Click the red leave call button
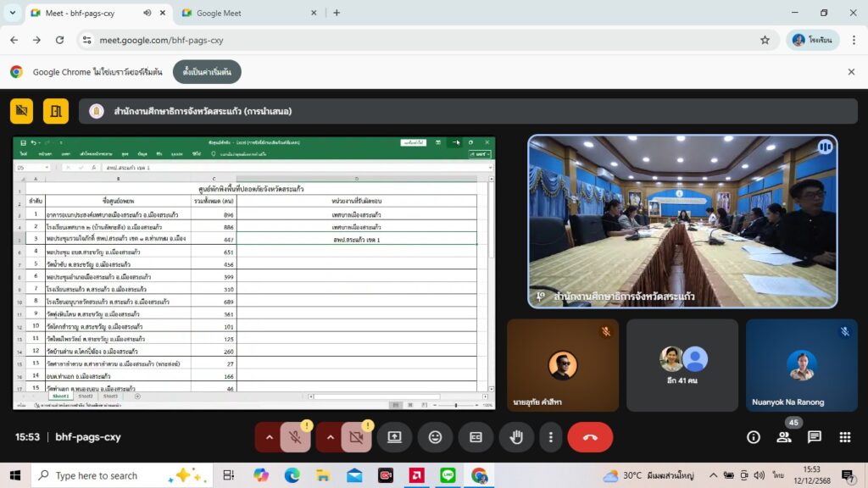The image size is (868, 488). pyautogui.click(x=590, y=437)
